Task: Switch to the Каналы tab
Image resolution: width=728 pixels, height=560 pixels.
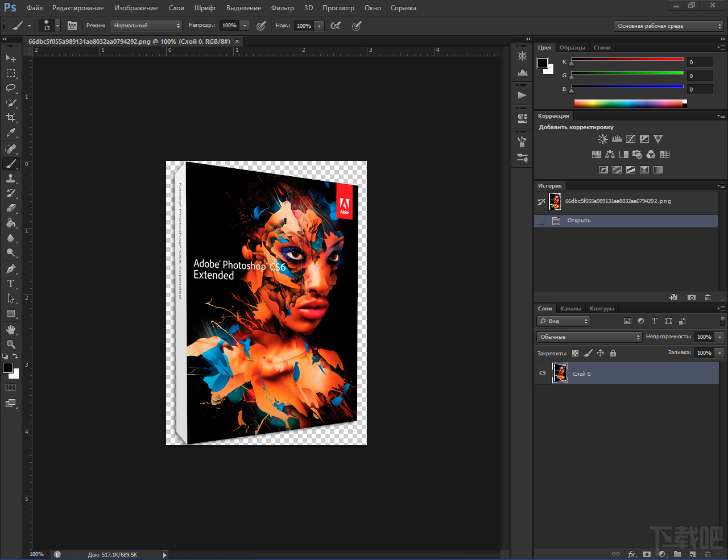Action: click(x=570, y=308)
